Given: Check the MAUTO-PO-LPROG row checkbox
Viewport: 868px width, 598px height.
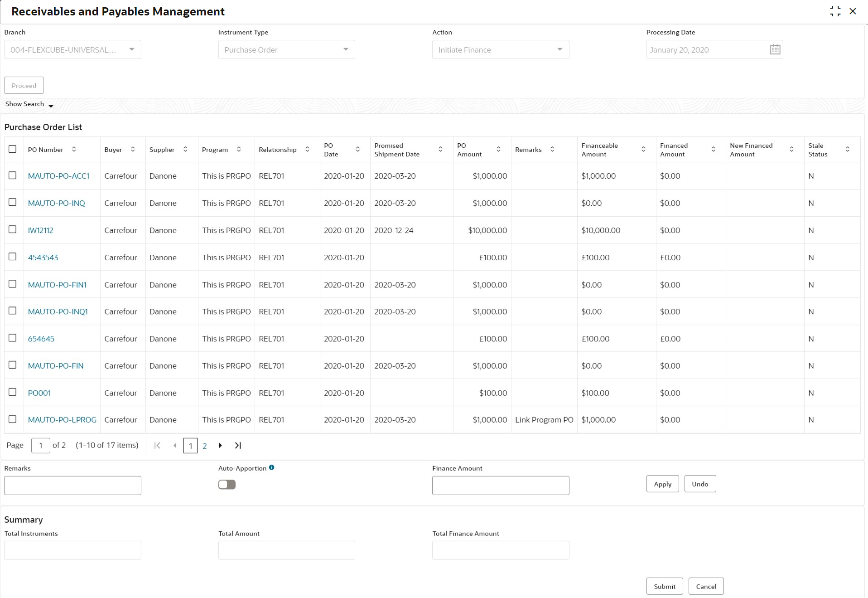Looking at the screenshot, I should 13,419.
